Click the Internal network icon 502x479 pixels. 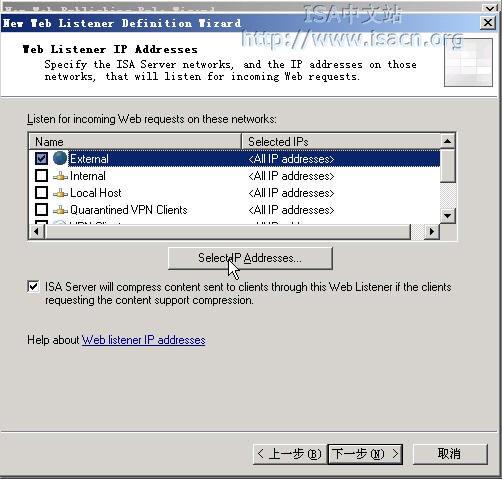[60, 176]
